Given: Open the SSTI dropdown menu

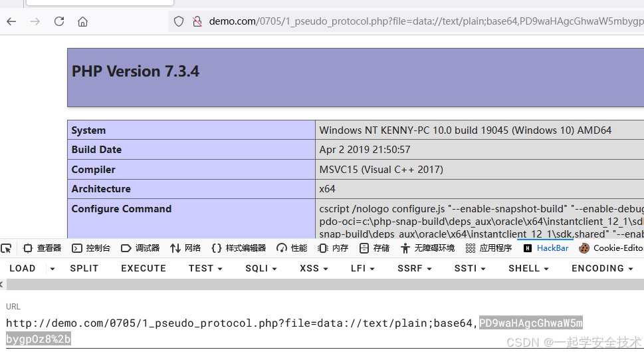Looking at the screenshot, I should pyautogui.click(x=470, y=268).
